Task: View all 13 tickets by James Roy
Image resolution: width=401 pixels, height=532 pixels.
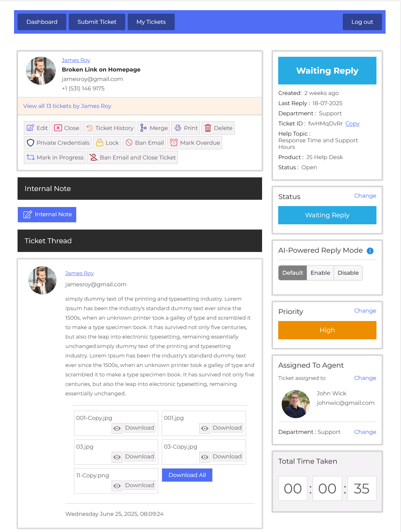Action: [67, 106]
